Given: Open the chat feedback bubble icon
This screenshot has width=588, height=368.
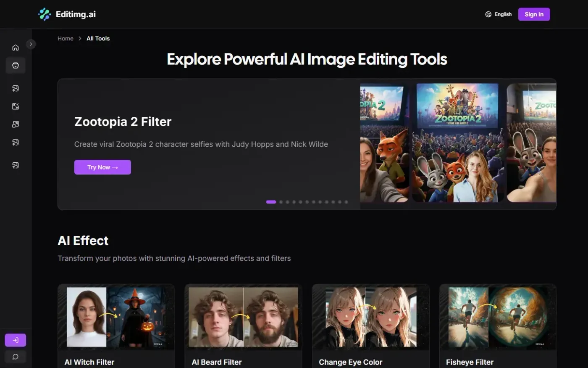Looking at the screenshot, I should tap(16, 357).
